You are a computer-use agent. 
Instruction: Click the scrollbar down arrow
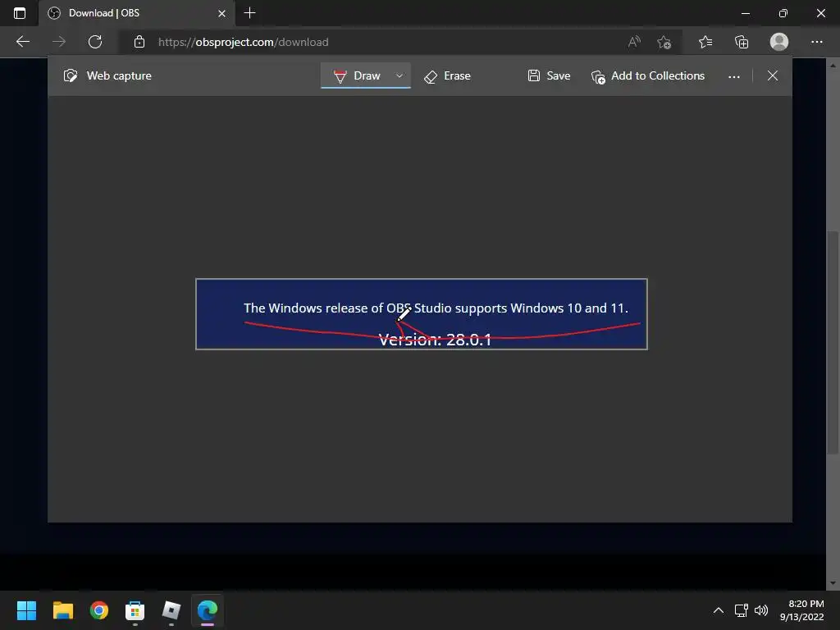[833, 583]
